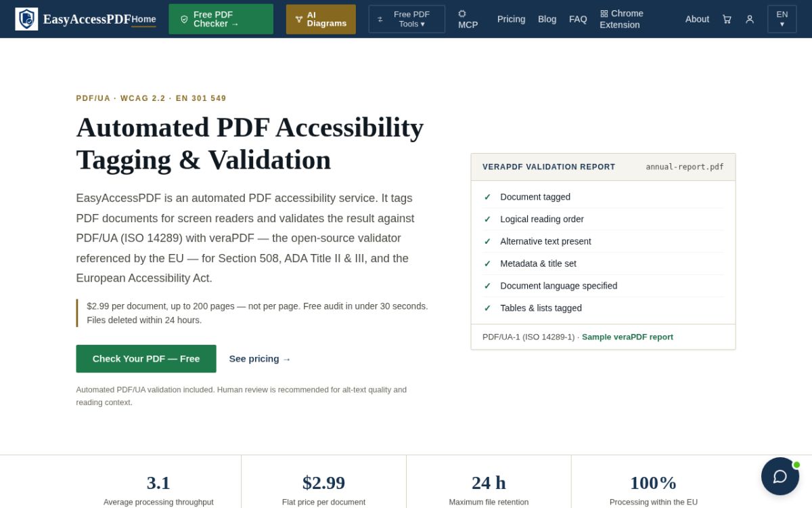
Task: Click checkmark beside Document tagged
Action: 487,197
